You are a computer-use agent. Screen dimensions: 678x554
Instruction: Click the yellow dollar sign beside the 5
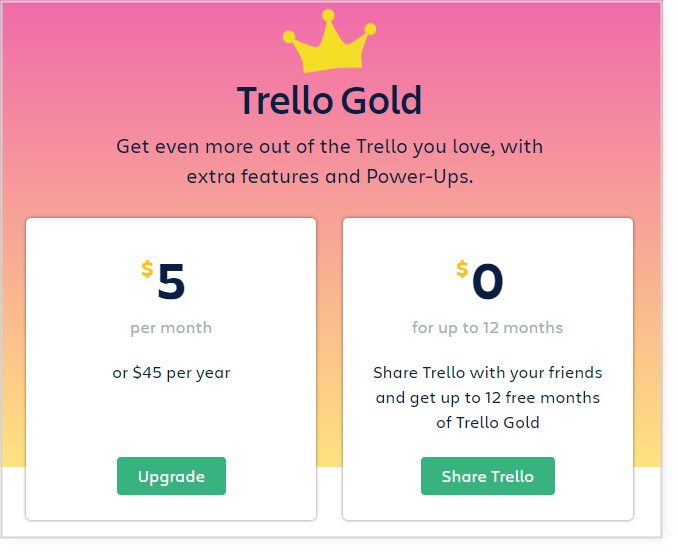pos(147,269)
